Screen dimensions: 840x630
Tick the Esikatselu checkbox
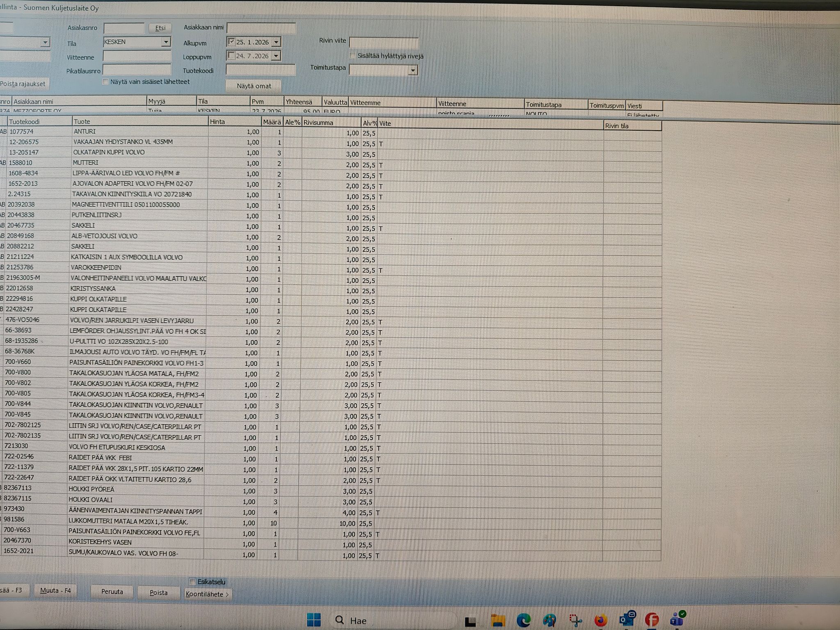(x=192, y=582)
